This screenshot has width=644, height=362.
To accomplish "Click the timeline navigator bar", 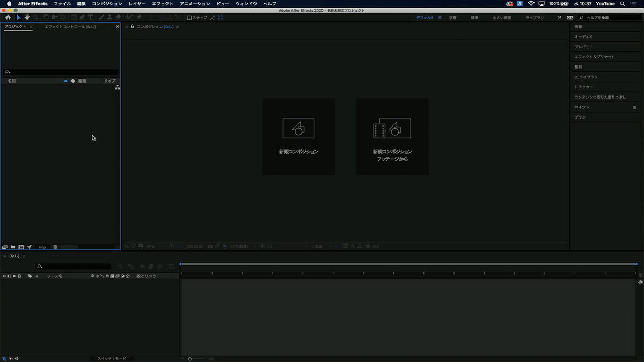I will tap(408, 264).
